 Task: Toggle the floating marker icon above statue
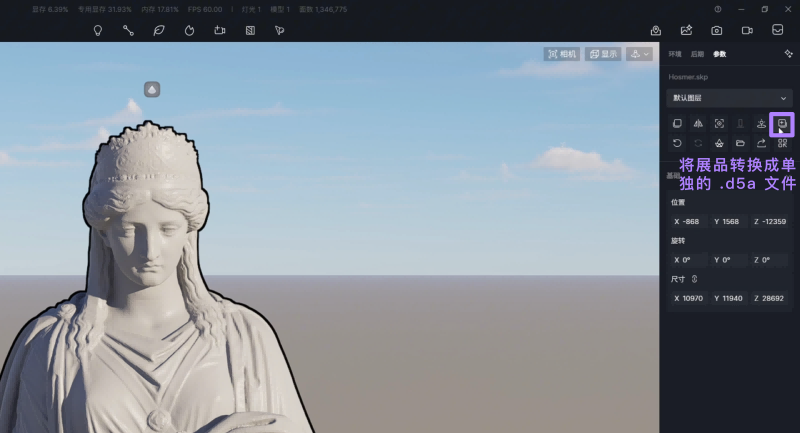(x=152, y=90)
